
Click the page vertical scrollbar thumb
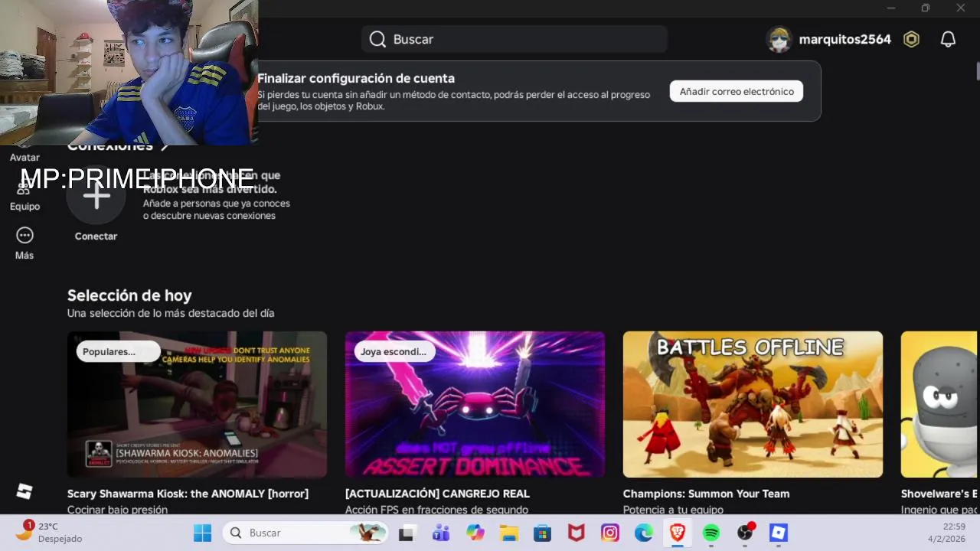click(978, 70)
